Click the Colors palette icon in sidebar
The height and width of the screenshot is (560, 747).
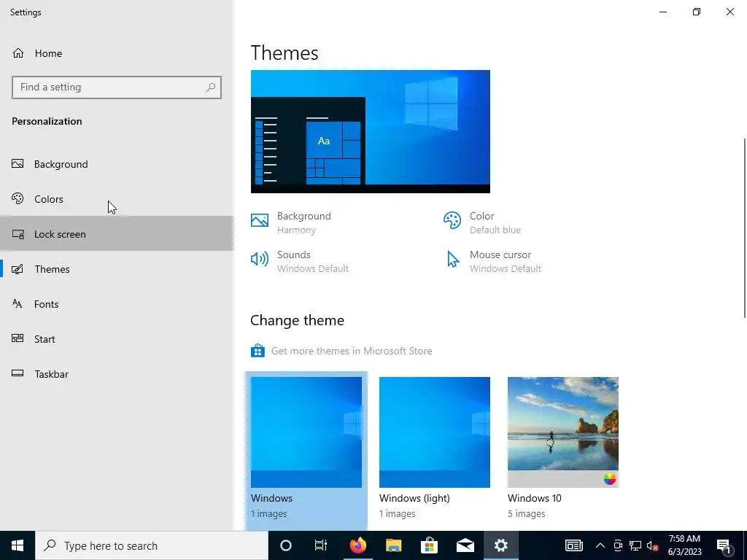point(18,198)
